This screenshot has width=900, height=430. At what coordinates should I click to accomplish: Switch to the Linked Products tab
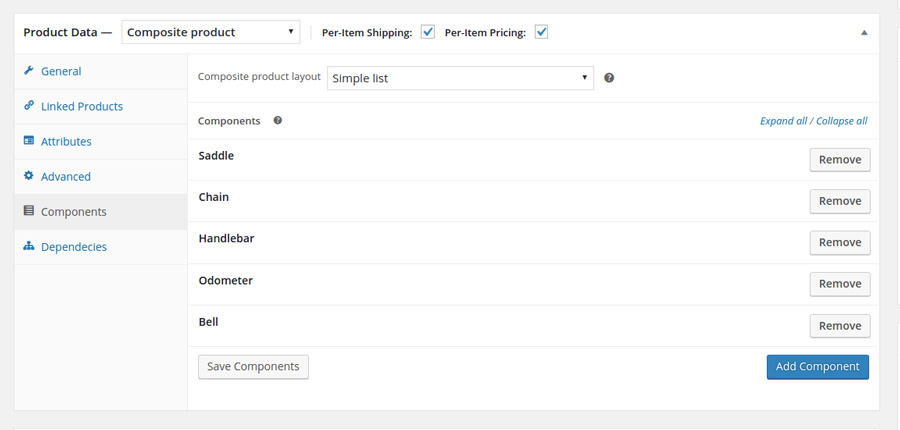82,106
